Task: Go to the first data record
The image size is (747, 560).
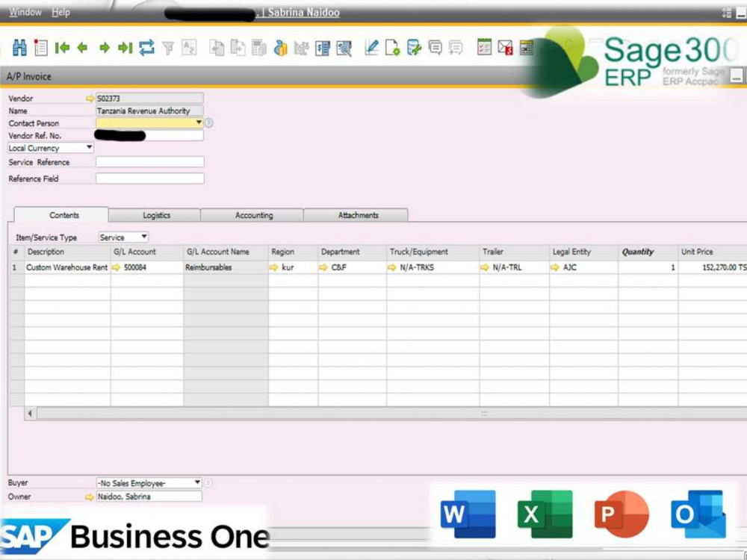Action: pos(63,48)
